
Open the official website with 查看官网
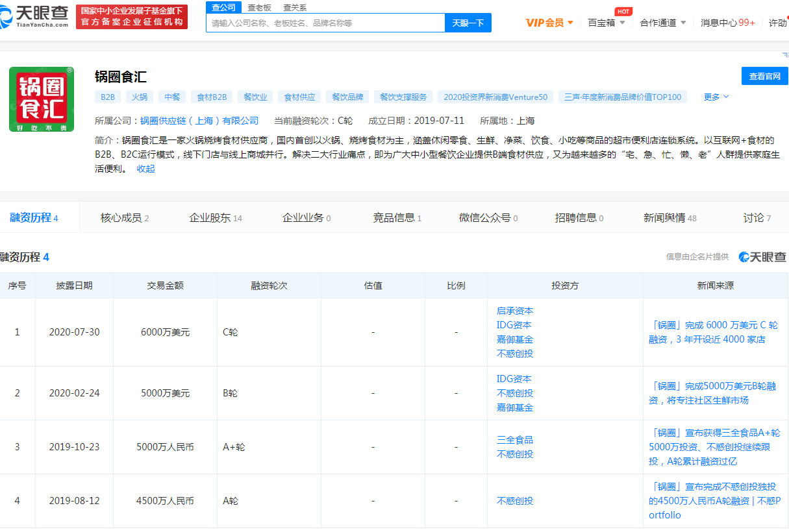[764, 76]
